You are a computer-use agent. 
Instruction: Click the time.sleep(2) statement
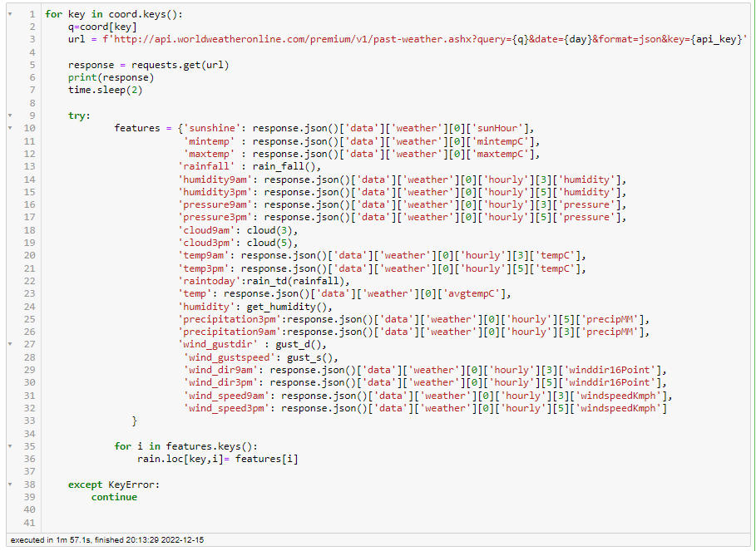[105, 90]
